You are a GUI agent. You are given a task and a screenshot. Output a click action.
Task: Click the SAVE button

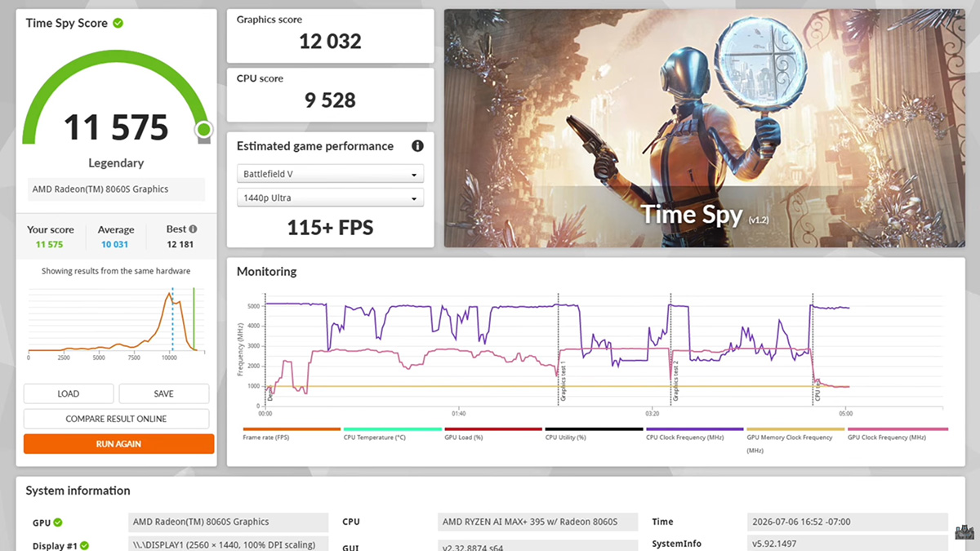click(x=164, y=393)
